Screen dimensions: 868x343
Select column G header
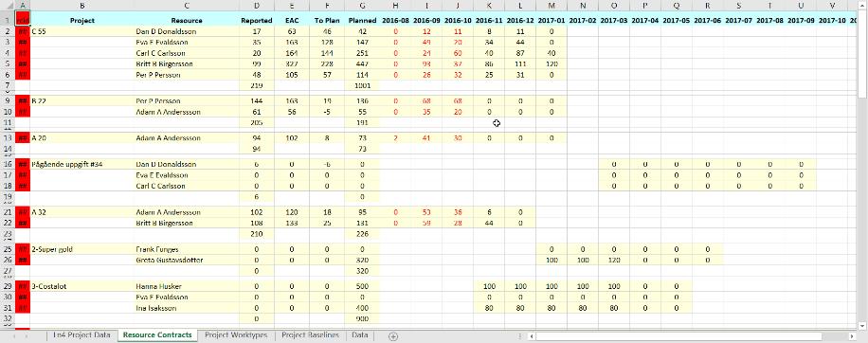pyautogui.click(x=362, y=5)
